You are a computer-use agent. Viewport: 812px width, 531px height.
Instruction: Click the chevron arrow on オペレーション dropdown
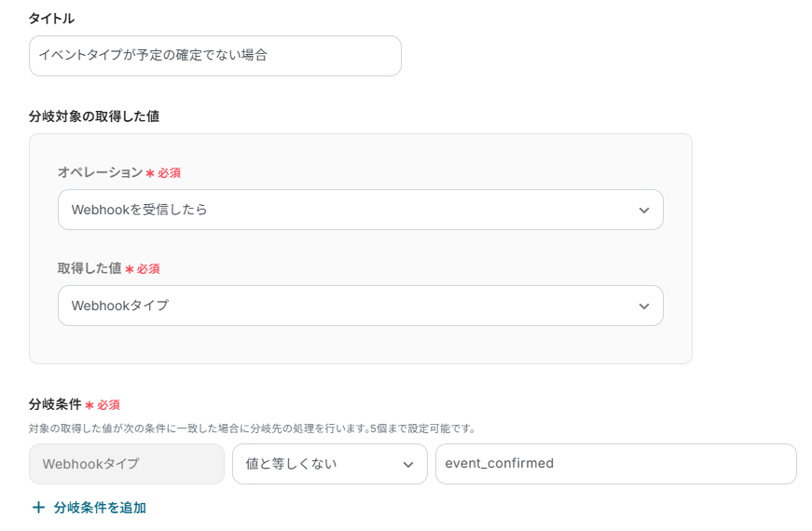pyautogui.click(x=643, y=211)
